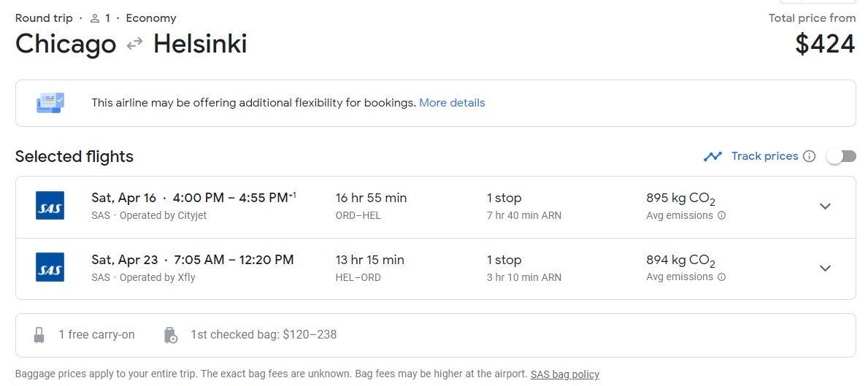Click the Track prices label

coord(764,156)
